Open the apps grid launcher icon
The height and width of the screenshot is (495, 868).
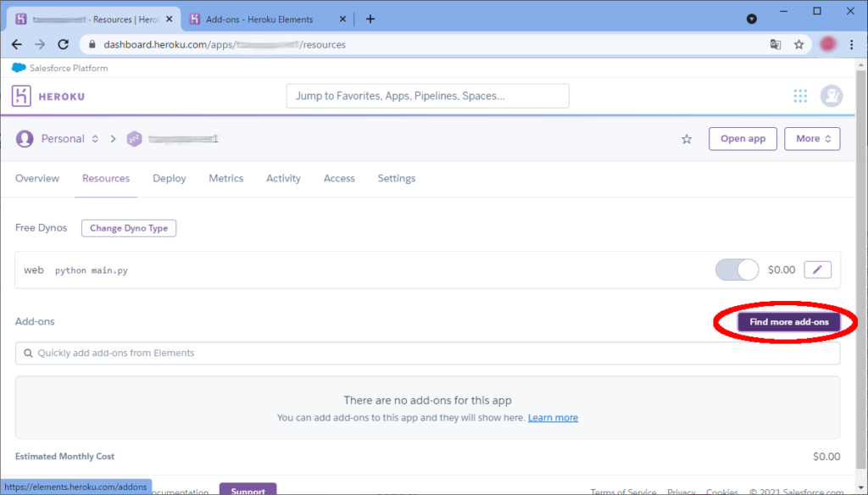[800, 97]
